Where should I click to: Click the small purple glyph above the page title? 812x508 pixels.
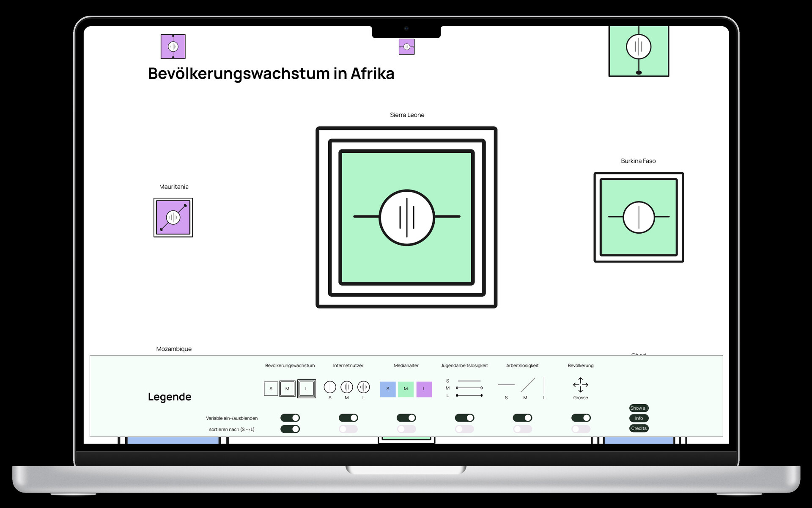pos(173,47)
